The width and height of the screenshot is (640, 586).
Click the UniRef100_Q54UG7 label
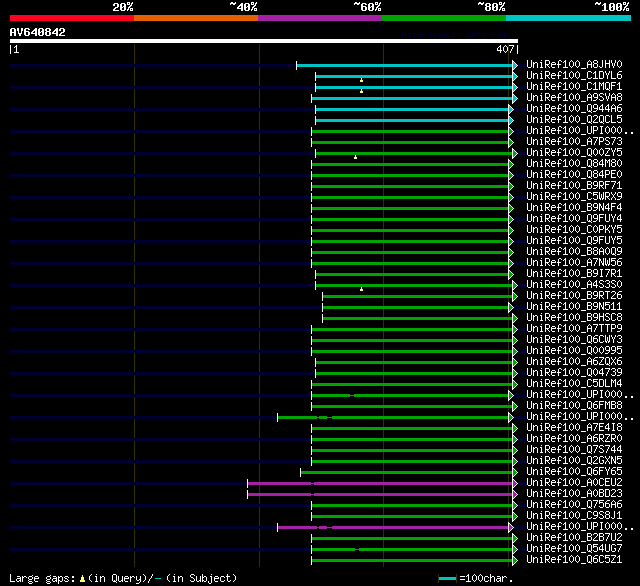coord(574,549)
